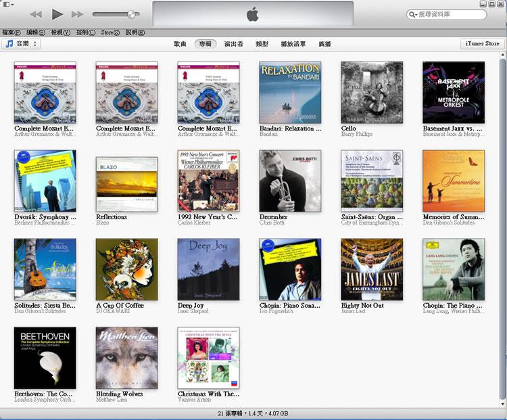Screen dimensions: 507x420
Task: Click the album count status bar text
Action: (253, 413)
